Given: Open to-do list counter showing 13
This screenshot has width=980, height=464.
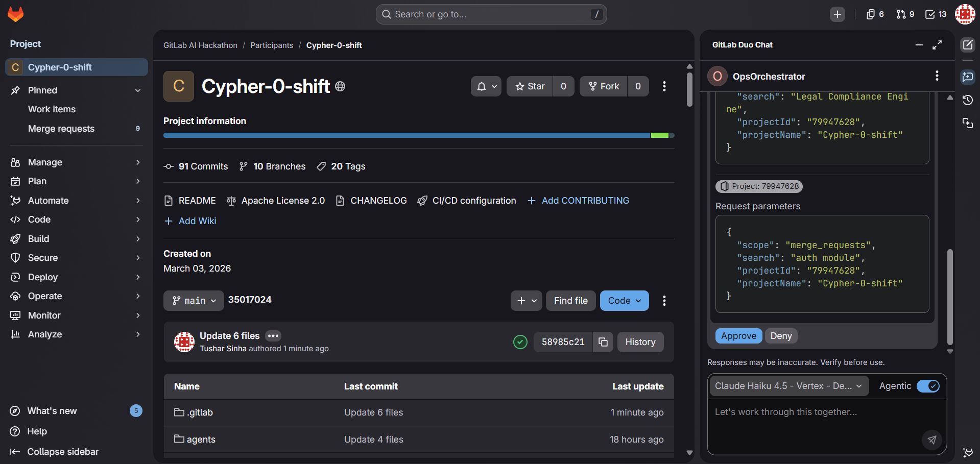Looking at the screenshot, I should pos(936,14).
